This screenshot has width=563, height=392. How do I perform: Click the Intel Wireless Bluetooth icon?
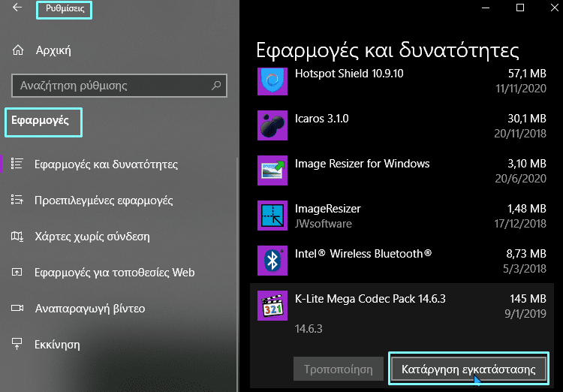(x=272, y=261)
